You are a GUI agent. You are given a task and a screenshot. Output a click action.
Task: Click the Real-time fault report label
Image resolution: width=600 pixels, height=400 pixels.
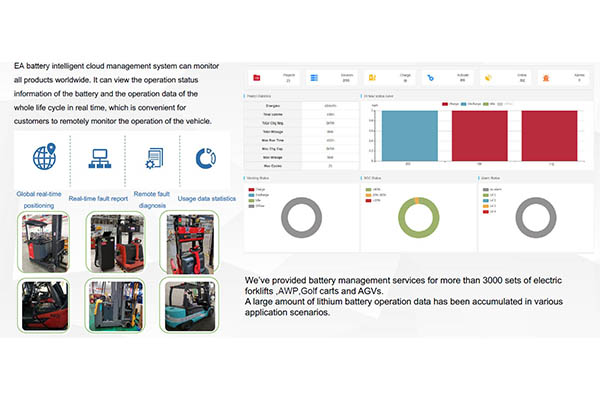click(98, 199)
